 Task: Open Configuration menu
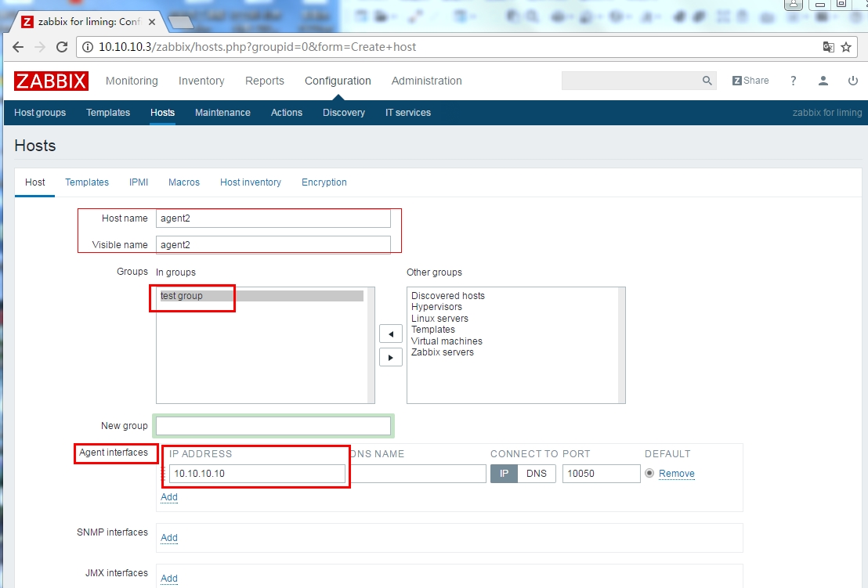[x=338, y=81]
